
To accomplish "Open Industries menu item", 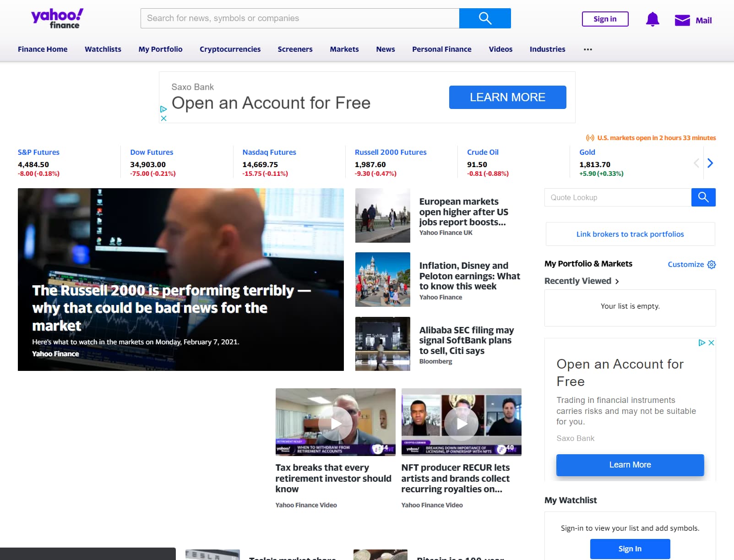I will click(547, 49).
